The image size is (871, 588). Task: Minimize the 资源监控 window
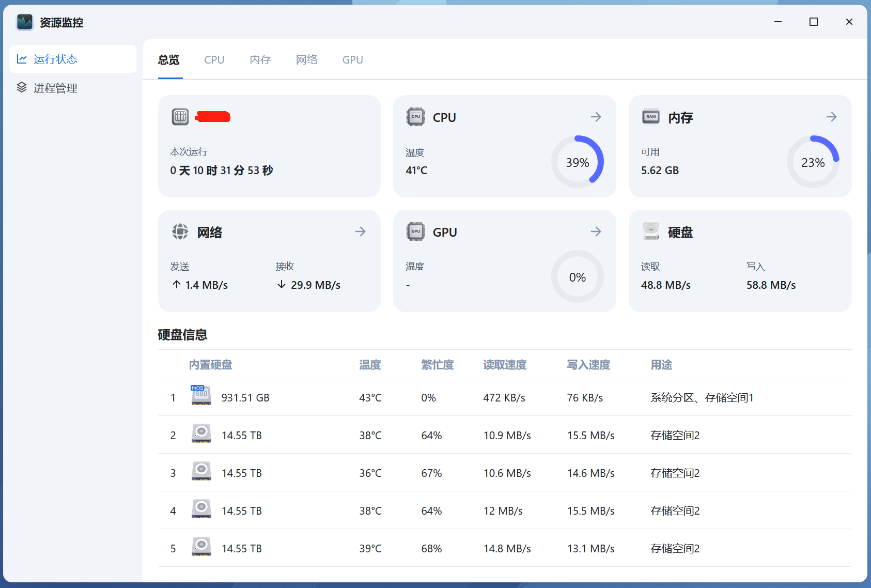(x=778, y=22)
